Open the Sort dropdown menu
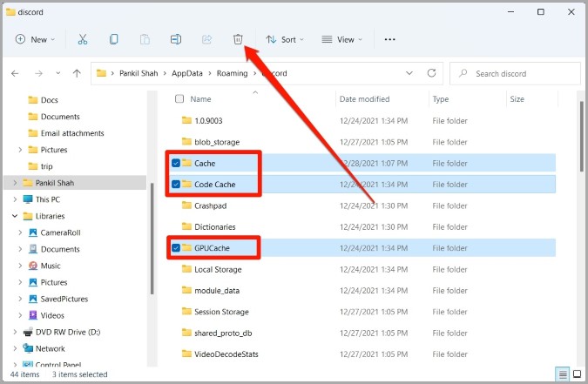Screen dimensions: 588x384 (x=285, y=39)
